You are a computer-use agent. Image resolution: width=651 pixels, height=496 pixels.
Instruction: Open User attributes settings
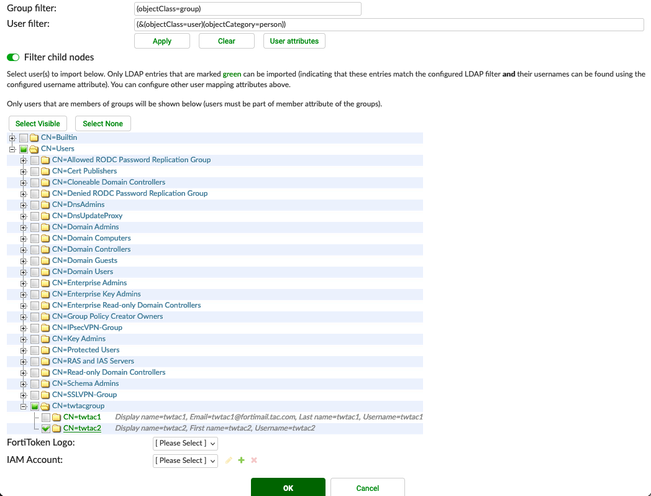point(294,41)
